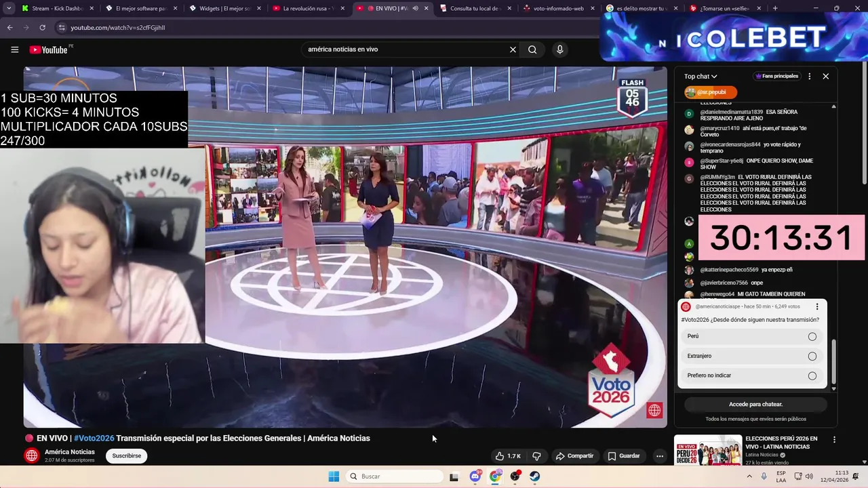Open the browser tab search dropdown

click(x=9, y=8)
